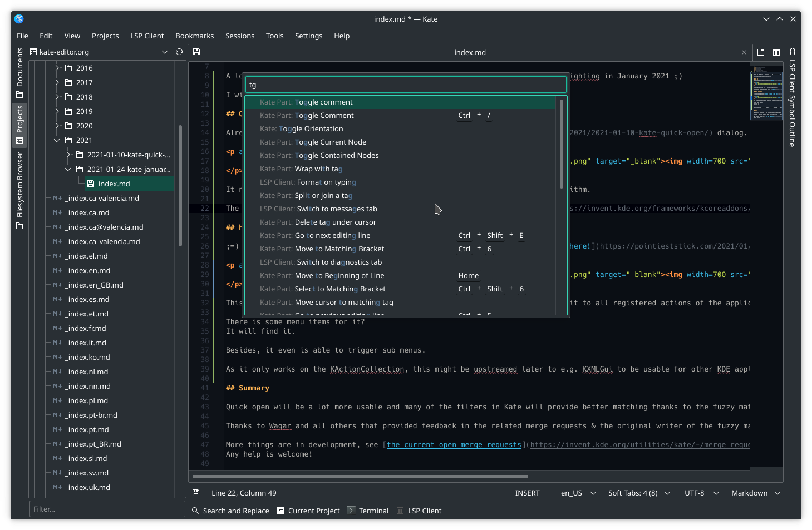Viewport: 812px width, 530px height.
Task: Expand the 2020 folder
Action: coord(57,126)
